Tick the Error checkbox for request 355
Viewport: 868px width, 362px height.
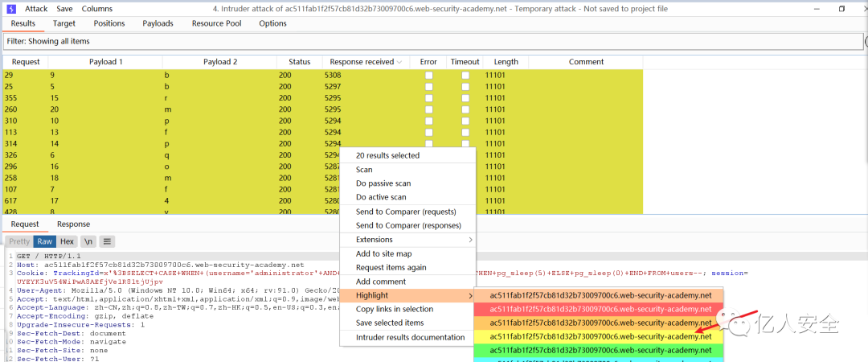(x=428, y=98)
